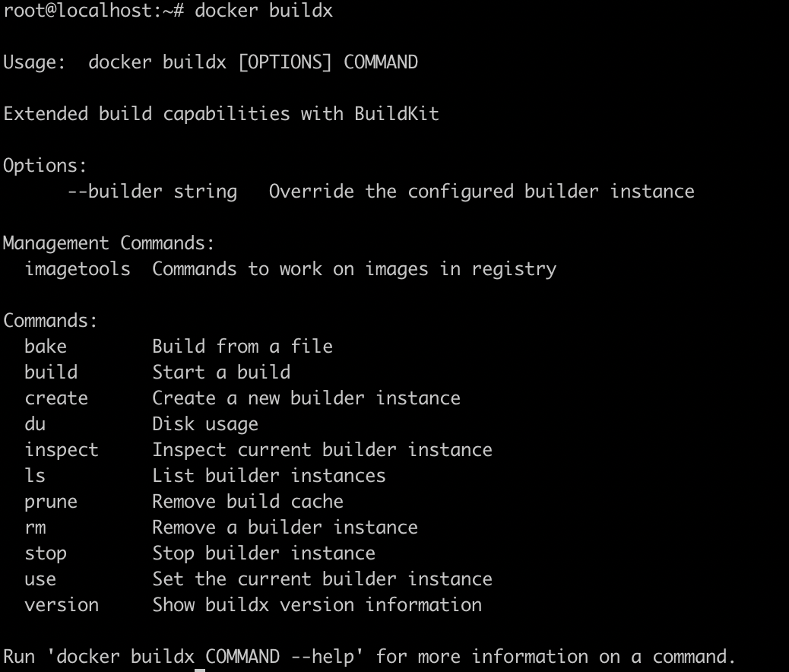Image resolution: width=789 pixels, height=672 pixels.
Task: Click the 'rm' command entry
Action: coord(35,528)
